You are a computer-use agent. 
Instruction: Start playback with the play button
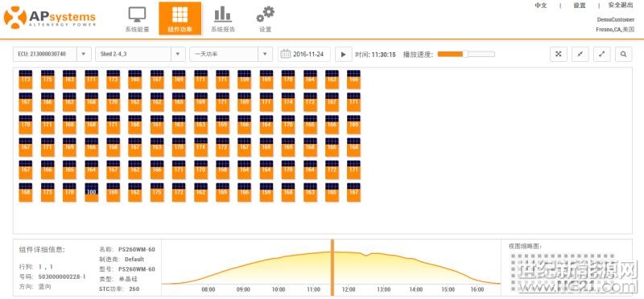(344, 54)
